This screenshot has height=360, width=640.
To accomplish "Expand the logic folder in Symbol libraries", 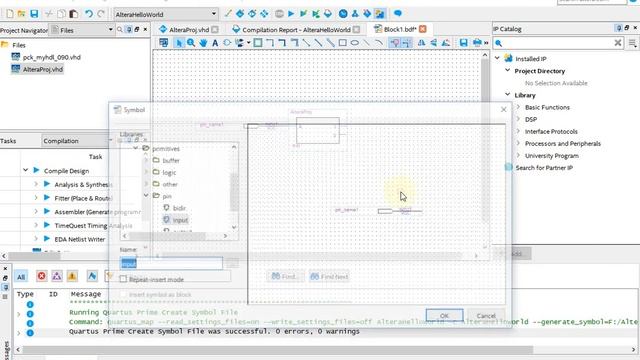I will coord(146,172).
